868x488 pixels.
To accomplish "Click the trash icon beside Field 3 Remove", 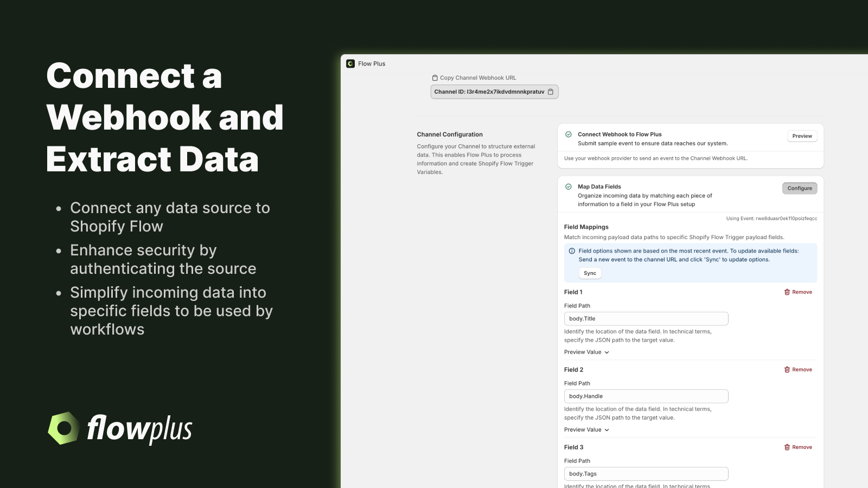I will click(787, 447).
